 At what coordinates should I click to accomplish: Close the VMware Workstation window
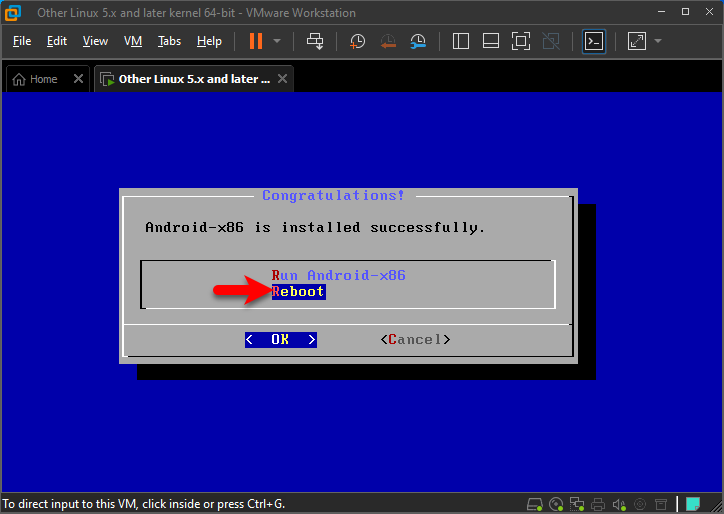709,12
